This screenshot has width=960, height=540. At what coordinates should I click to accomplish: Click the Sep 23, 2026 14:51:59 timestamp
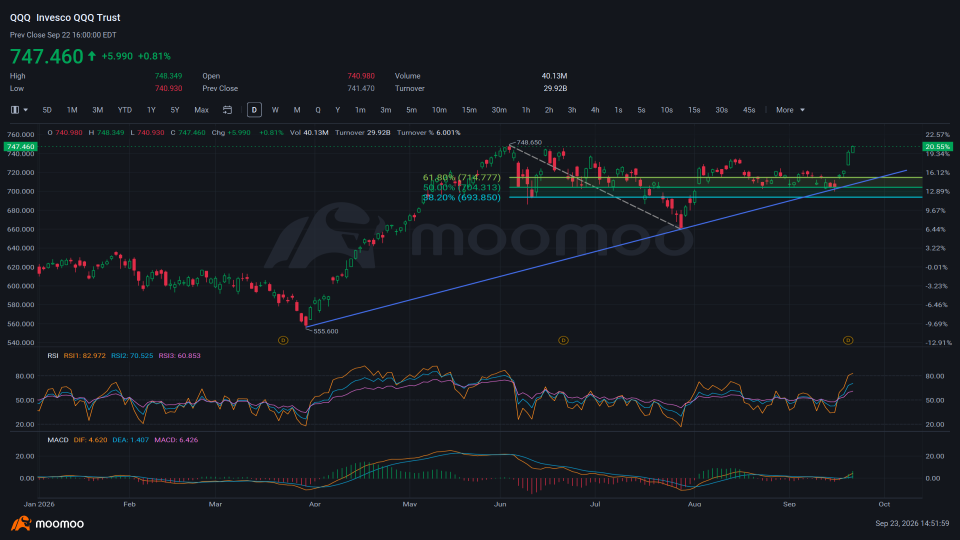click(x=912, y=523)
